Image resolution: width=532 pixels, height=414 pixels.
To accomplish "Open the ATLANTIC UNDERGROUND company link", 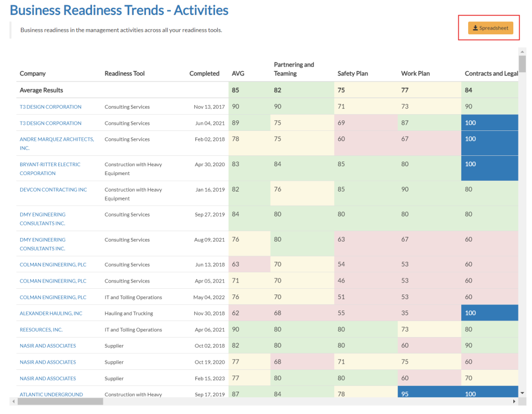I will click(51, 394).
